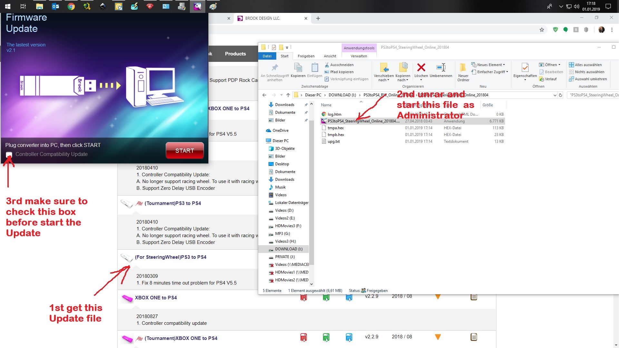This screenshot has width=644, height=348.
Task: Click Verlauf in the ribbon
Action: (548, 79)
